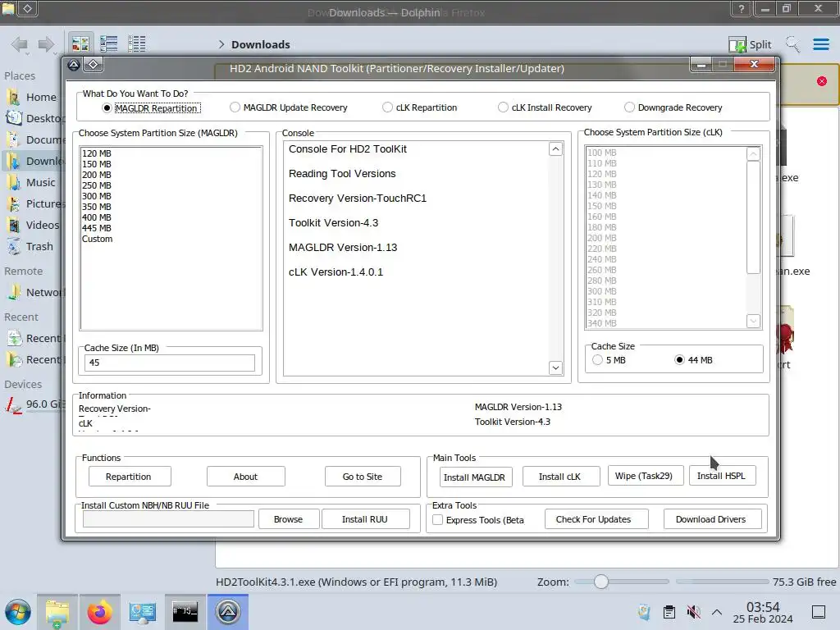Click the Install RUU button

pos(365,519)
